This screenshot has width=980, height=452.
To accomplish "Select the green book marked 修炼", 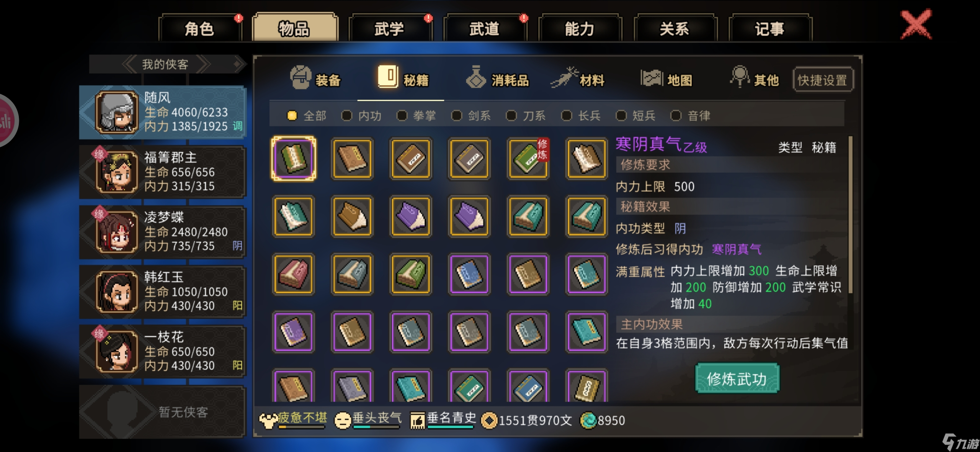I will coord(528,159).
